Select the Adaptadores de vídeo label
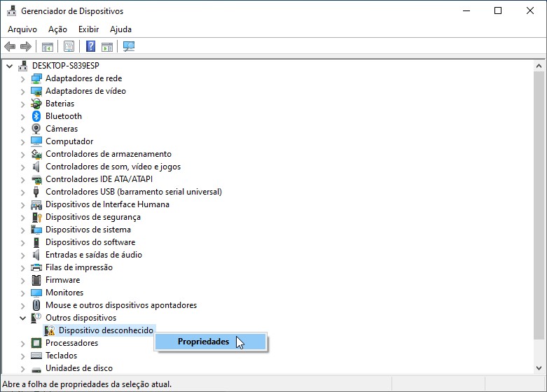The height and width of the screenshot is (392, 547). pos(86,91)
